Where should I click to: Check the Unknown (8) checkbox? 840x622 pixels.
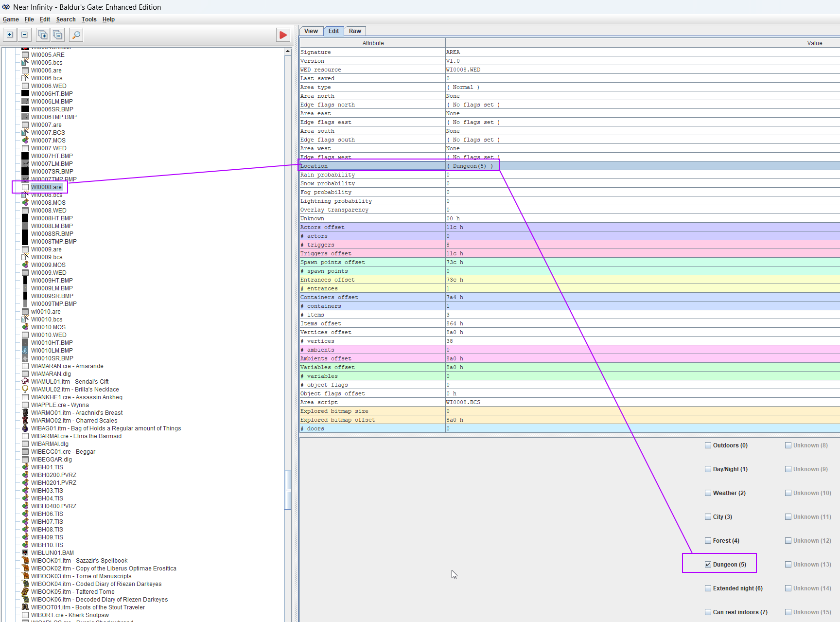(788, 445)
